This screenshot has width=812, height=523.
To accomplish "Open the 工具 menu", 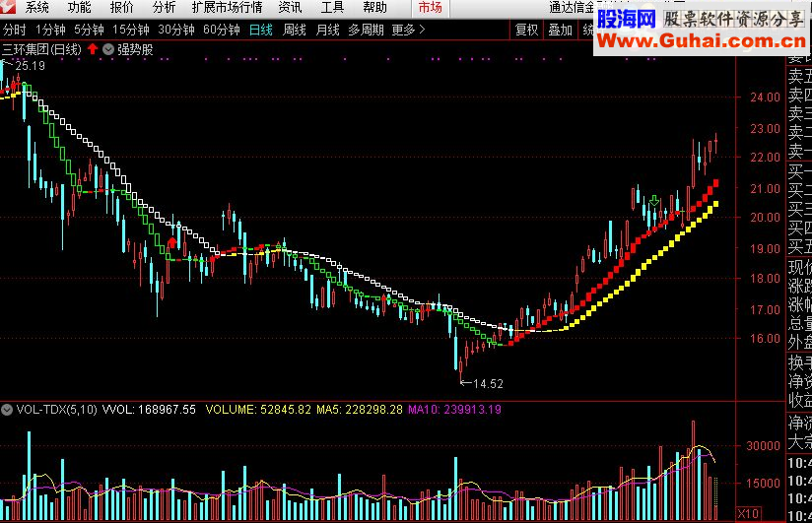I will point(332,7).
